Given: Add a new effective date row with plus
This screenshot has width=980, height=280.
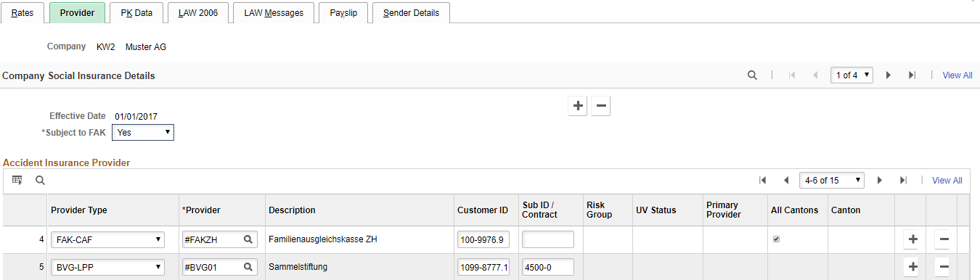Looking at the screenshot, I should coord(578,106).
